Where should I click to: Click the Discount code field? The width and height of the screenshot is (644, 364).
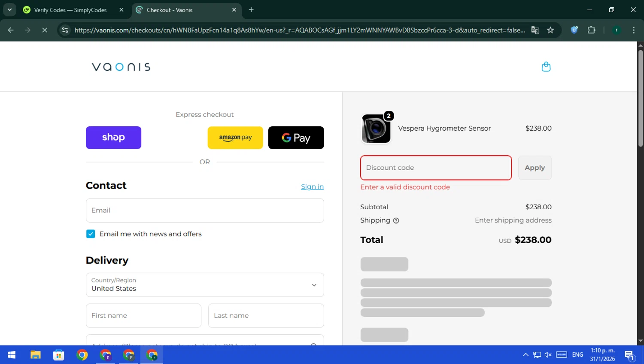tap(436, 168)
